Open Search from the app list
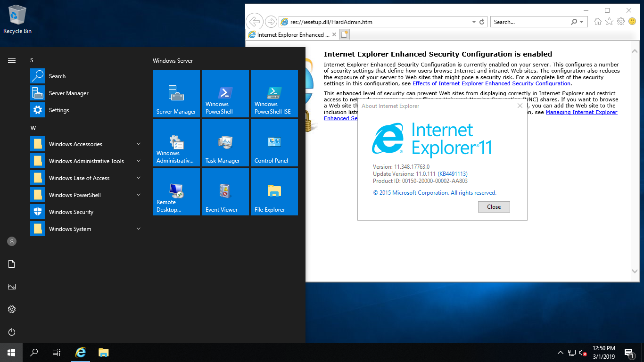Screen dimensions: 644x362 (87, 76)
